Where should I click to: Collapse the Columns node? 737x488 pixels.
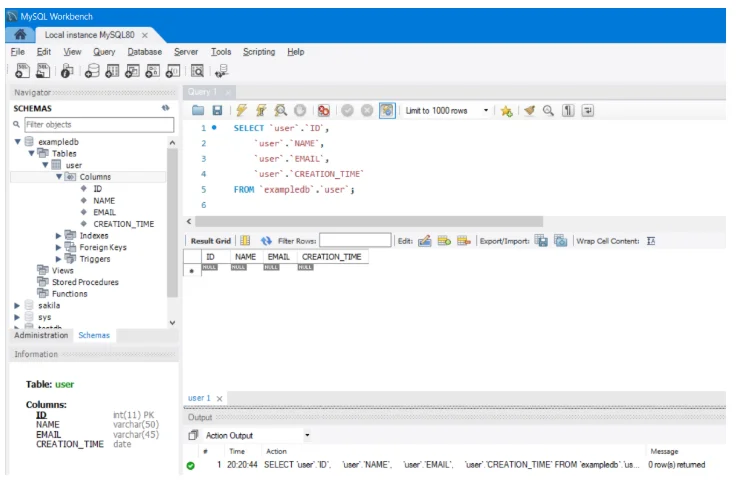coord(59,177)
